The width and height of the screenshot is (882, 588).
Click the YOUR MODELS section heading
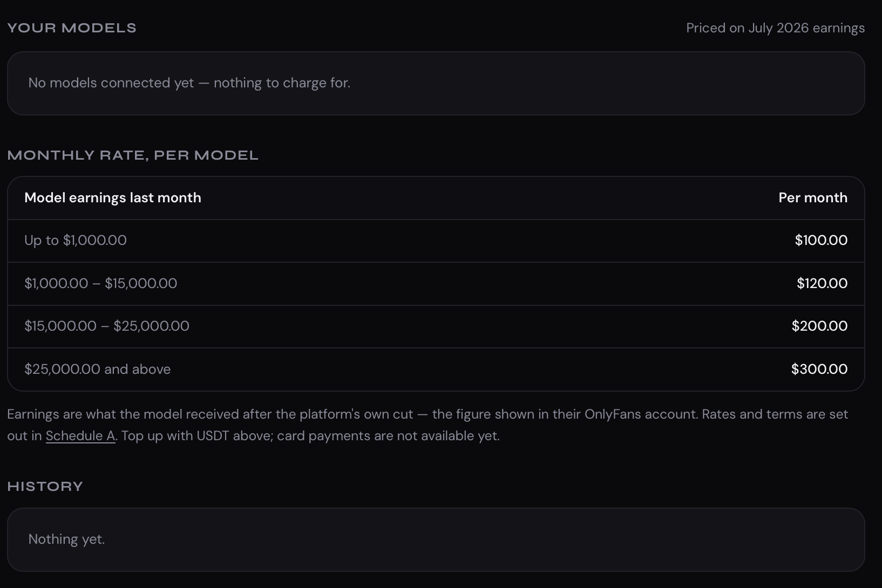click(72, 28)
